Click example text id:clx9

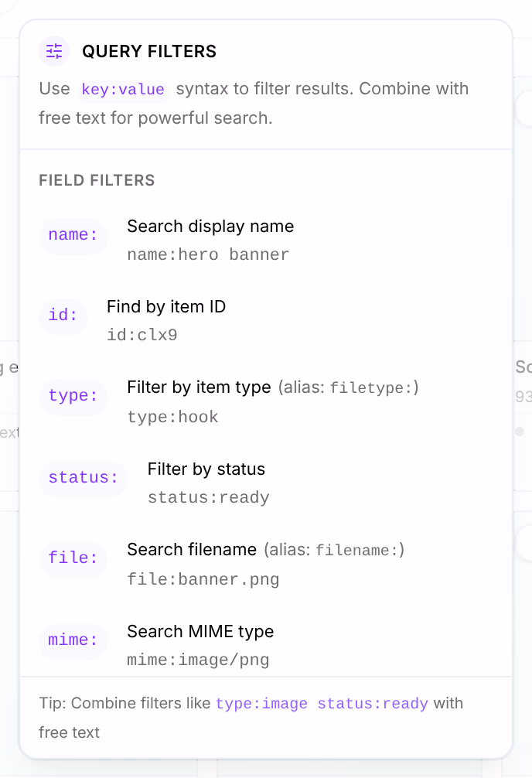click(x=142, y=335)
